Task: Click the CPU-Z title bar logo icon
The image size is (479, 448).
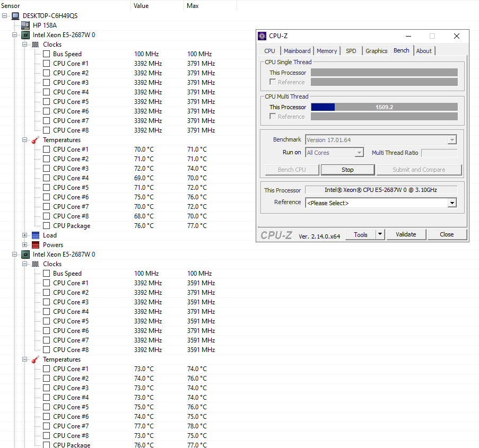Action: point(262,36)
